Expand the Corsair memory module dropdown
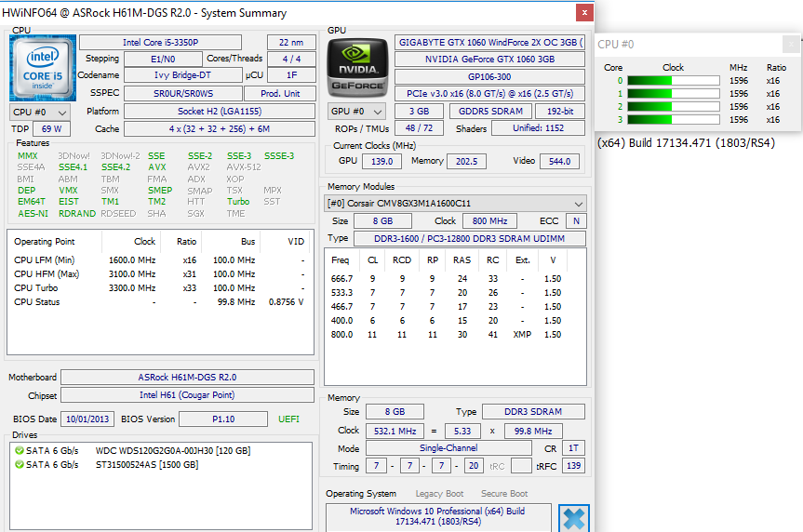803x532 pixels. (x=455, y=204)
